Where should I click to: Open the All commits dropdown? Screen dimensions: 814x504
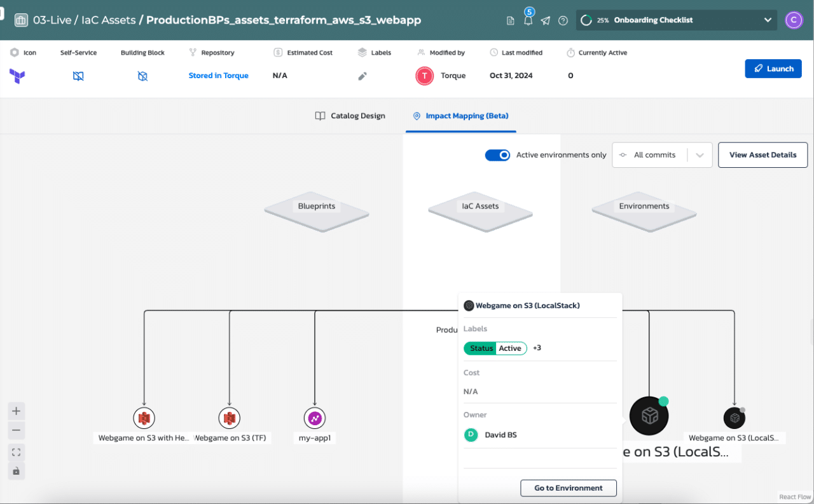click(x=661, y=154)
